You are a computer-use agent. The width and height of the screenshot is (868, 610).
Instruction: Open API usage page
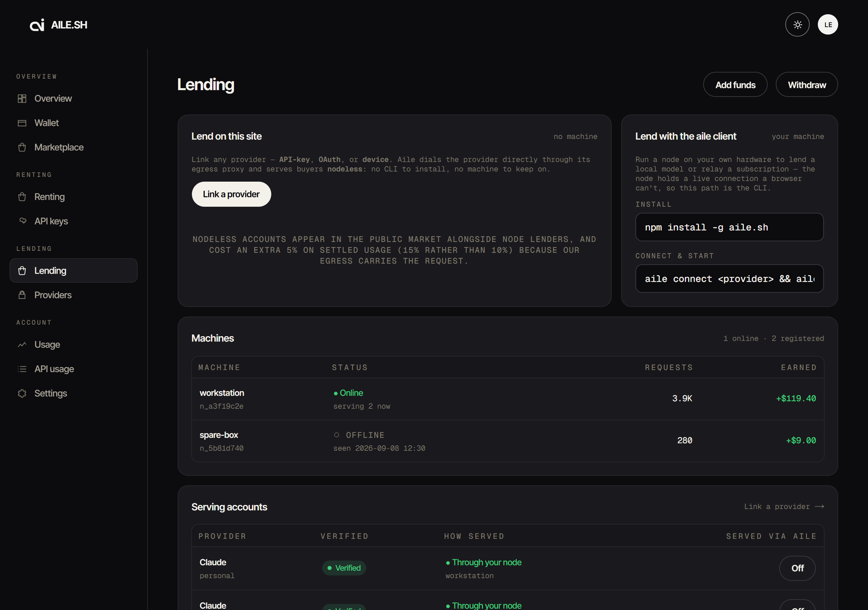tap(73, 369)
